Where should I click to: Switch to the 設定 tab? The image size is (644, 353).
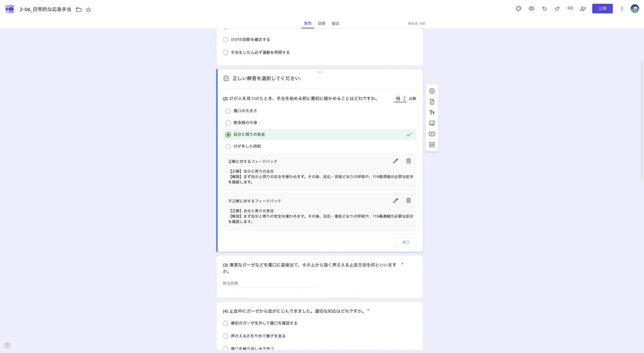(x=335, y=24)
